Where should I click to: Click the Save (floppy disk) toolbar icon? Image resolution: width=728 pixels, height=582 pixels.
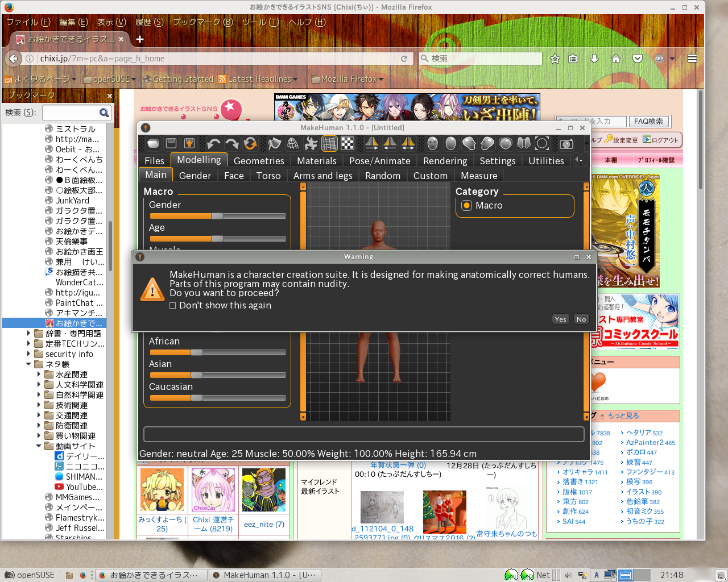click(171, 144)
